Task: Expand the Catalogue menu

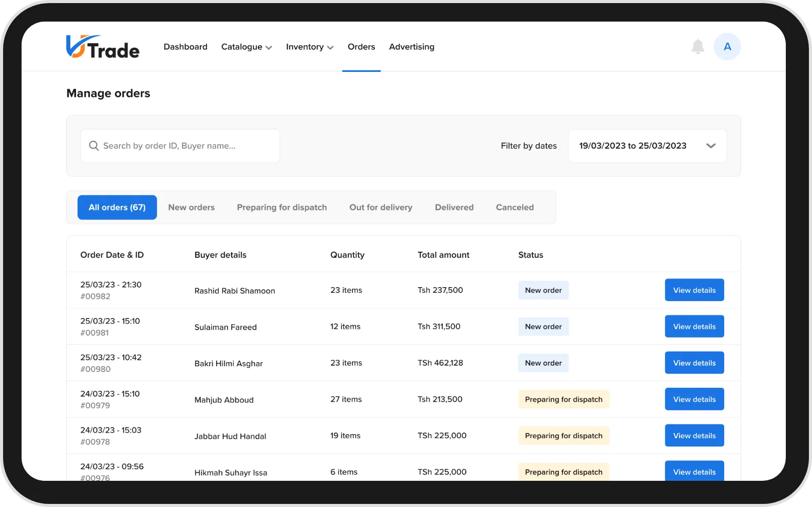Action: click(x=246, y=47)
